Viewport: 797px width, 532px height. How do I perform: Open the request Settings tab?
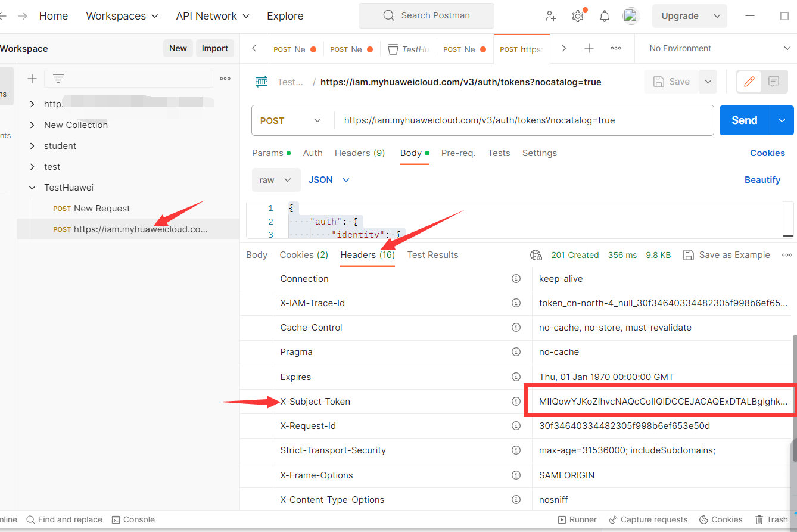coord(540,153)
